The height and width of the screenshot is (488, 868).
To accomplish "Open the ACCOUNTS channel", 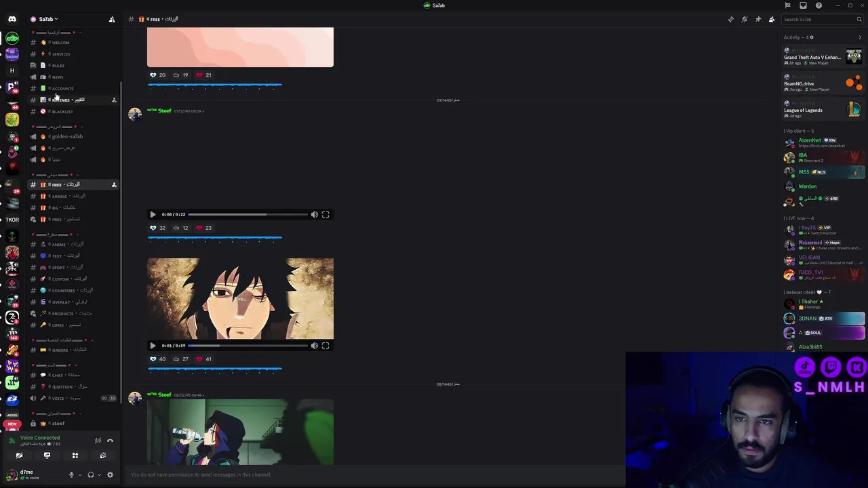I will [73, 88].
